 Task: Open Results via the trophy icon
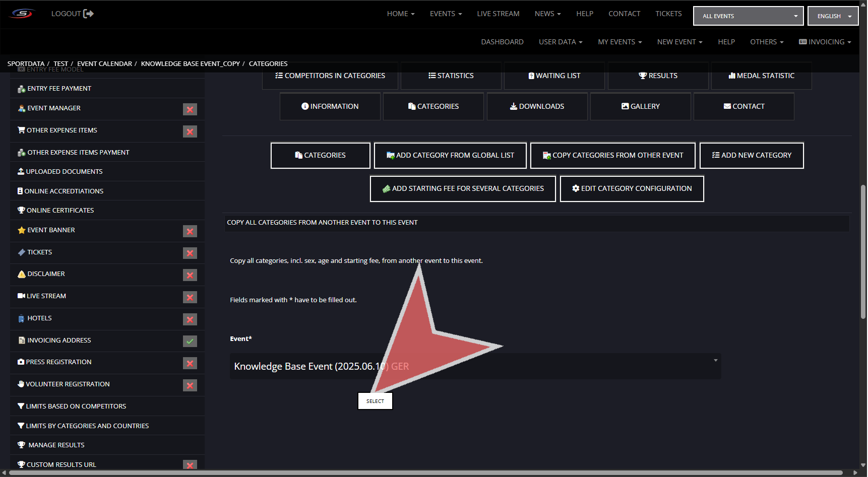tap(642, 76)
